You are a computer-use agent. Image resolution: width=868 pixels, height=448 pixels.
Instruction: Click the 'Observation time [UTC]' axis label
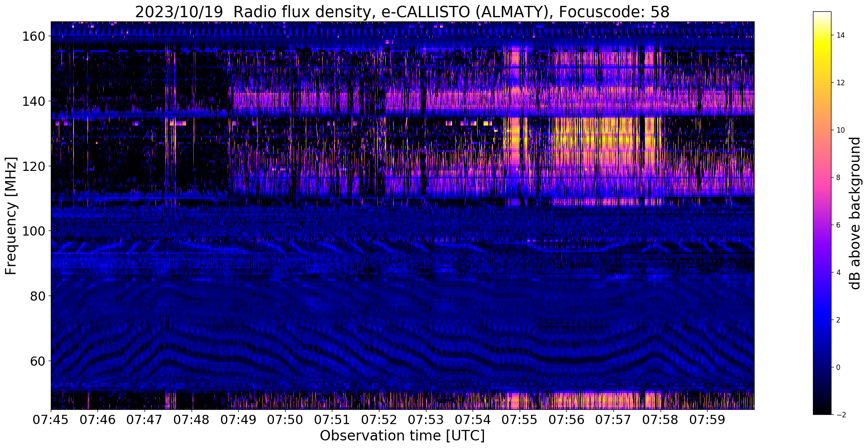[x=402, y=436]
